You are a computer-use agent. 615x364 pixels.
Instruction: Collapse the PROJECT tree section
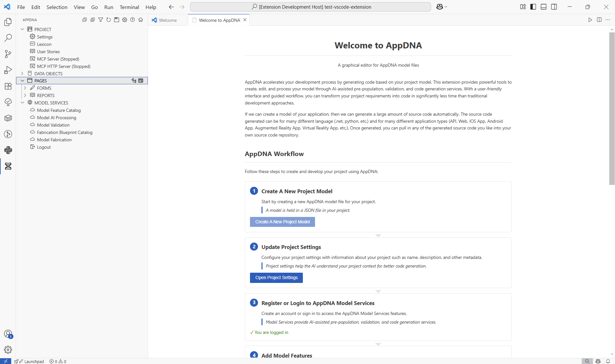[x=22, y=29]
